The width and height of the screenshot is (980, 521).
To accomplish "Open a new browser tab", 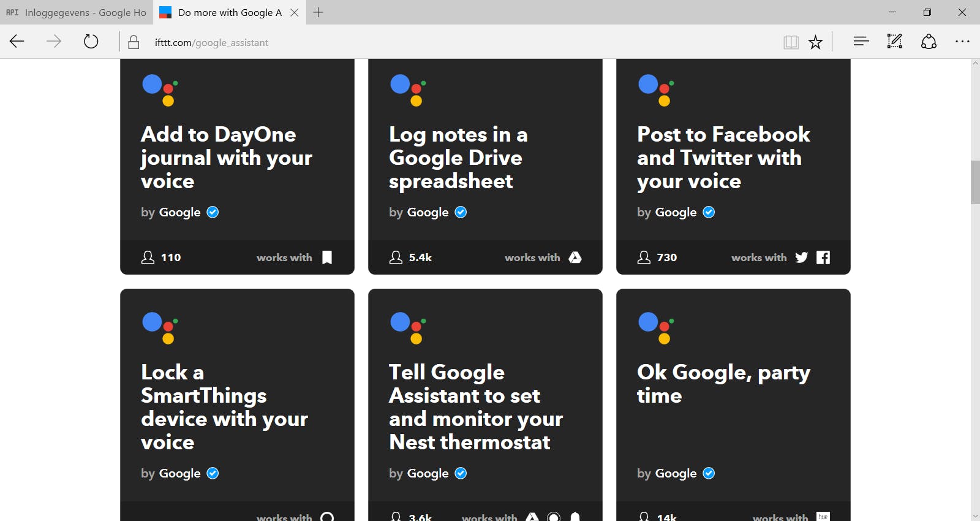I will [318, 12].
